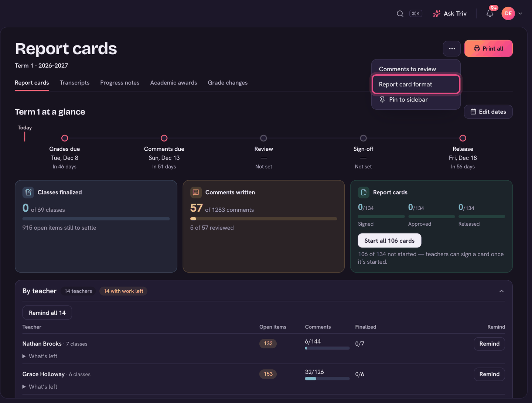The image size is (532, 403).
Task: Click the Print all button
Action: coord(488,48)
